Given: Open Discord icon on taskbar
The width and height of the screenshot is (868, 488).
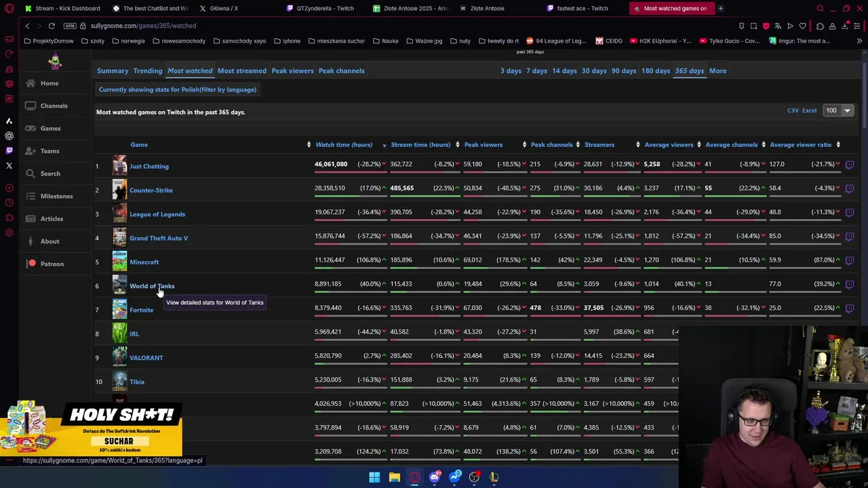Looking at the screenshot, I should coord(435,477).
